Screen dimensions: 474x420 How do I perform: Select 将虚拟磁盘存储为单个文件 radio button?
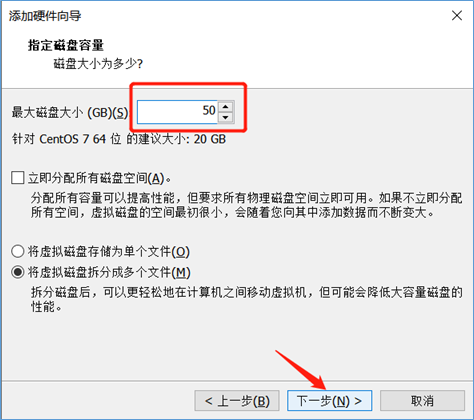17,251
